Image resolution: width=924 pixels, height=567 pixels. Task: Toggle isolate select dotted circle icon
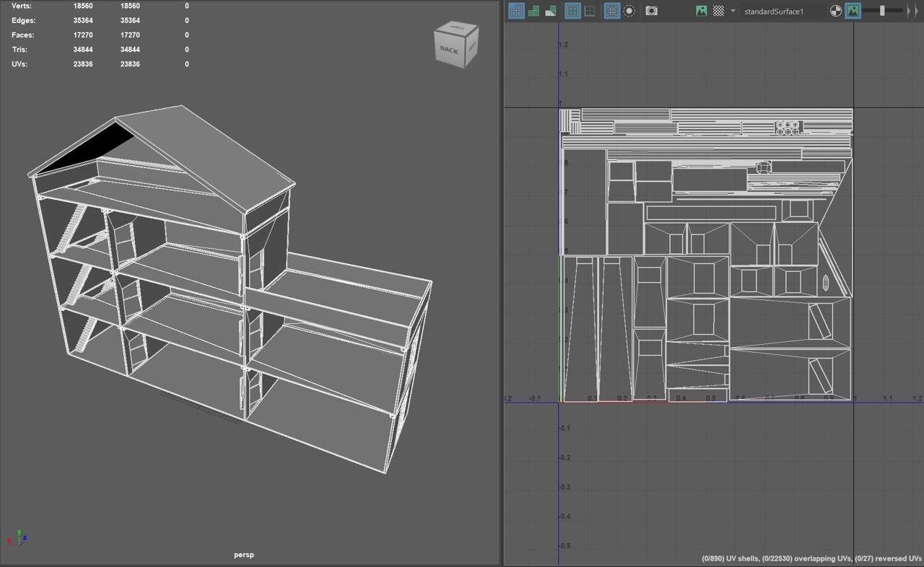[629, 11]
